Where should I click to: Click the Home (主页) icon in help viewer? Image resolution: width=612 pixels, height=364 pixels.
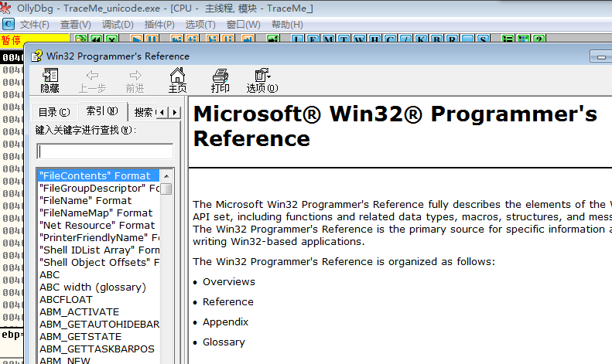point(177,80)
